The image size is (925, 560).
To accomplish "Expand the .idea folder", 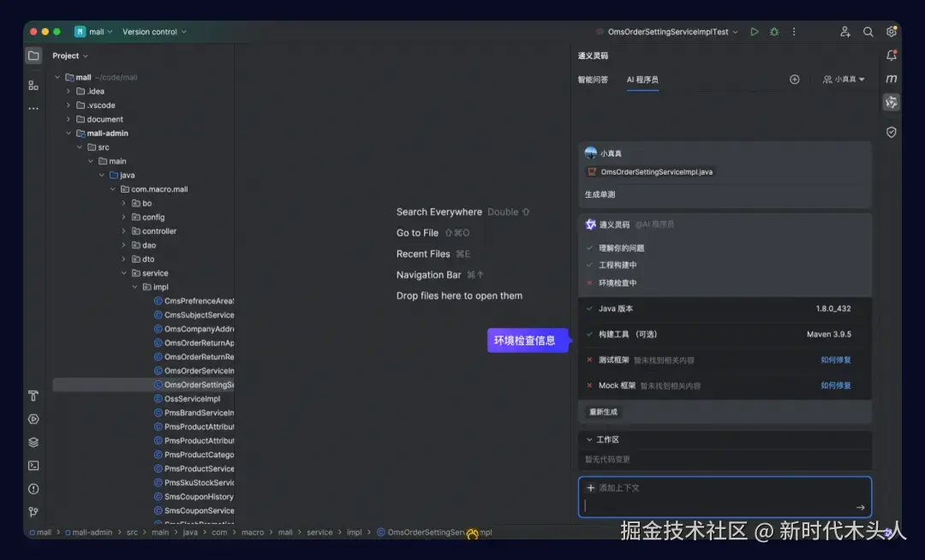I will tap(69, 92).
